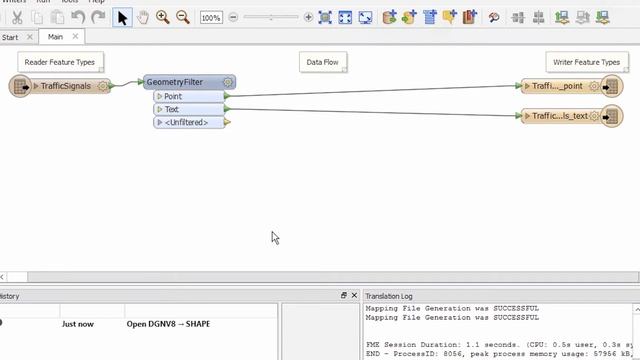
Task: Open TrafficSignals properties gear
Action: coord(102,86)
